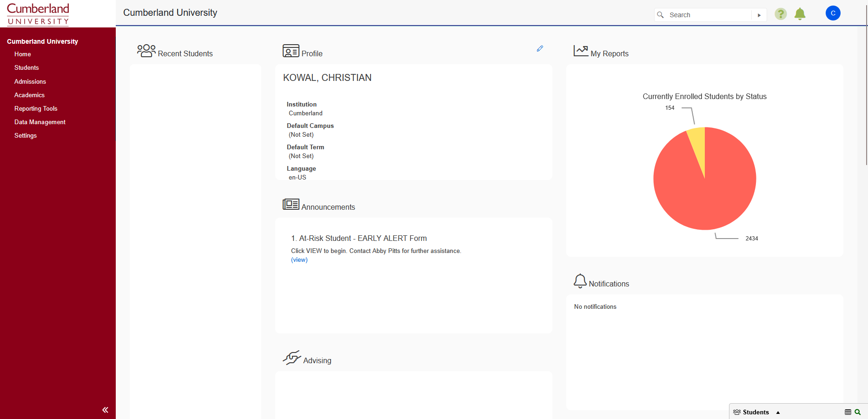Viewport: 868px width, 419px height.
Task: Click Currently Enrolled Students by Status title
Action: (x=704, y=96)
